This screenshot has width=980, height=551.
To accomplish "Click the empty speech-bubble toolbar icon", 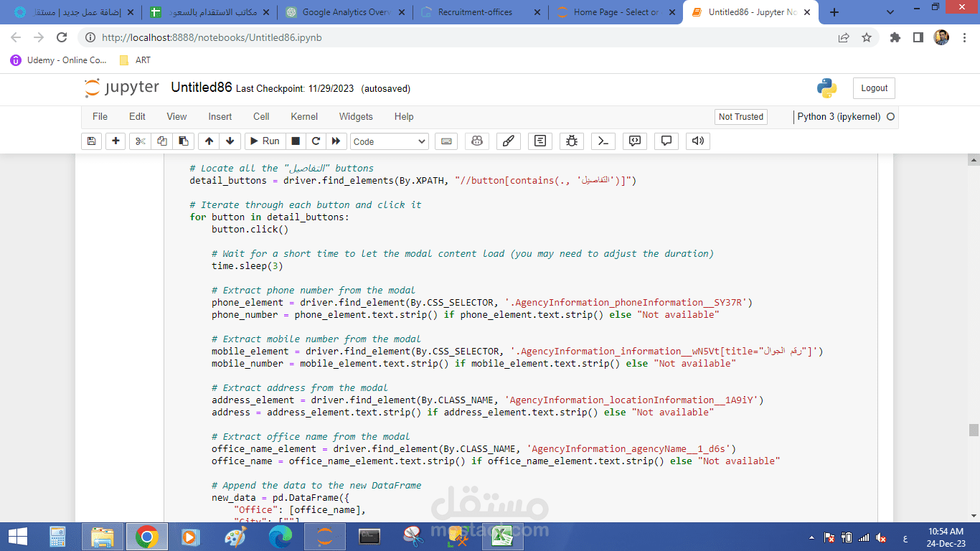I will [x=666, y=141].
